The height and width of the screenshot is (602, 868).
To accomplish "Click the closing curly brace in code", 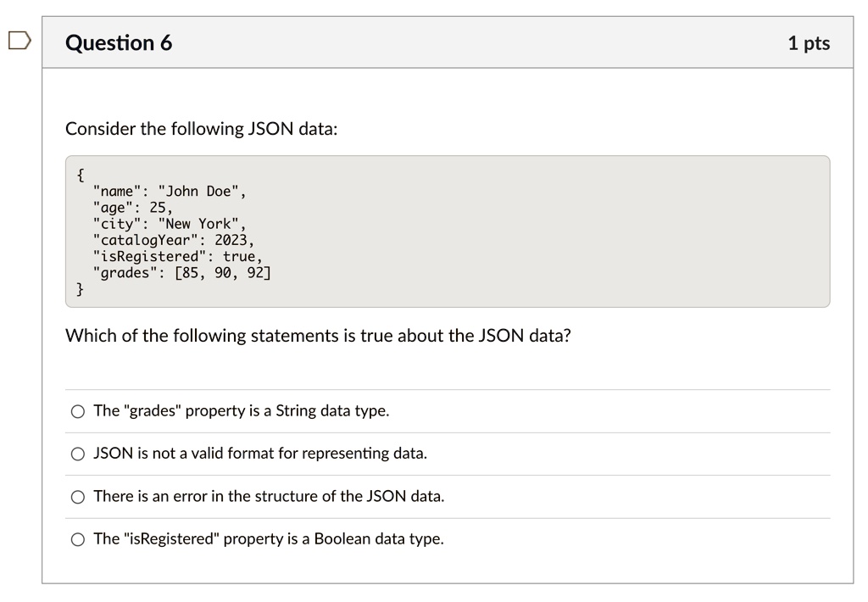I will point(81,289).
